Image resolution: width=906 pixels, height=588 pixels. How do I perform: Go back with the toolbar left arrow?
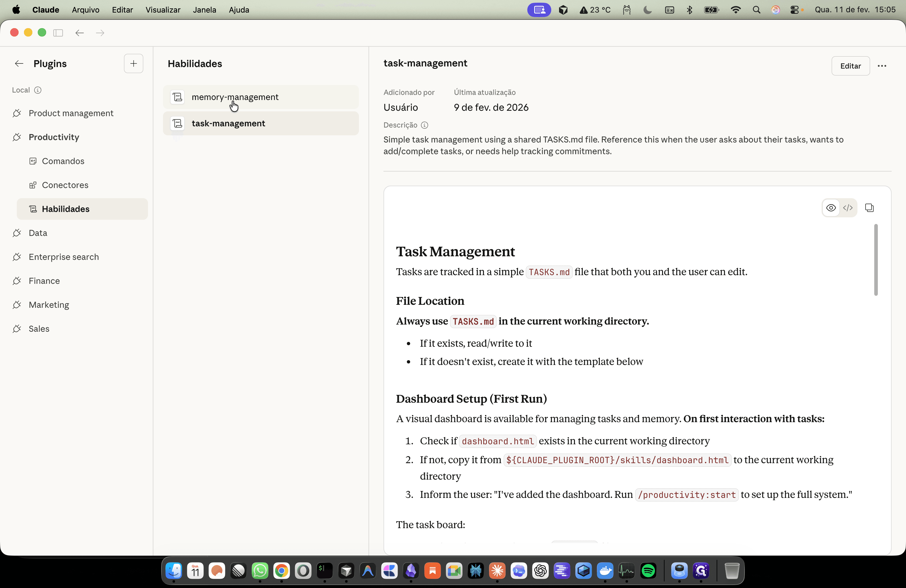(x=80, y=33)
